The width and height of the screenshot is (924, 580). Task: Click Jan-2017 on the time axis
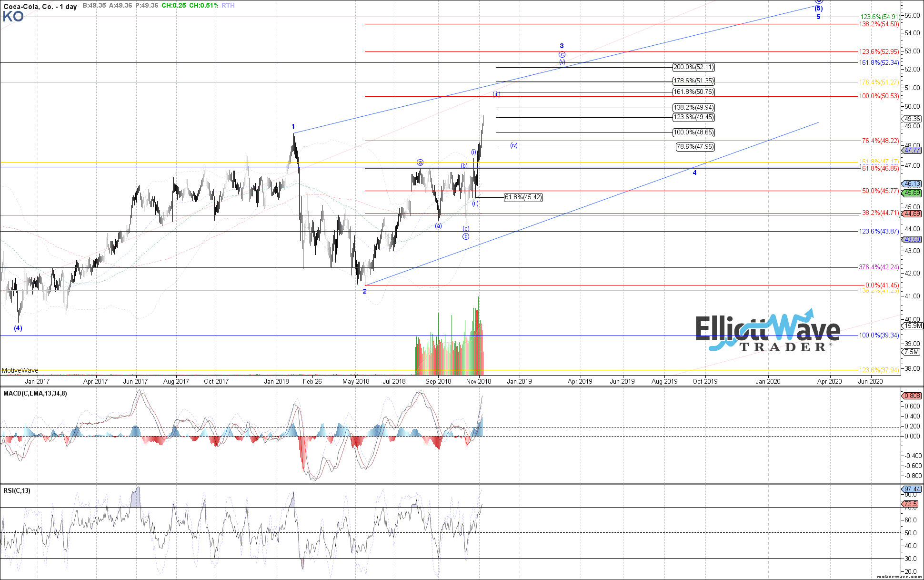pyautogui.click(x=37, y=381)
